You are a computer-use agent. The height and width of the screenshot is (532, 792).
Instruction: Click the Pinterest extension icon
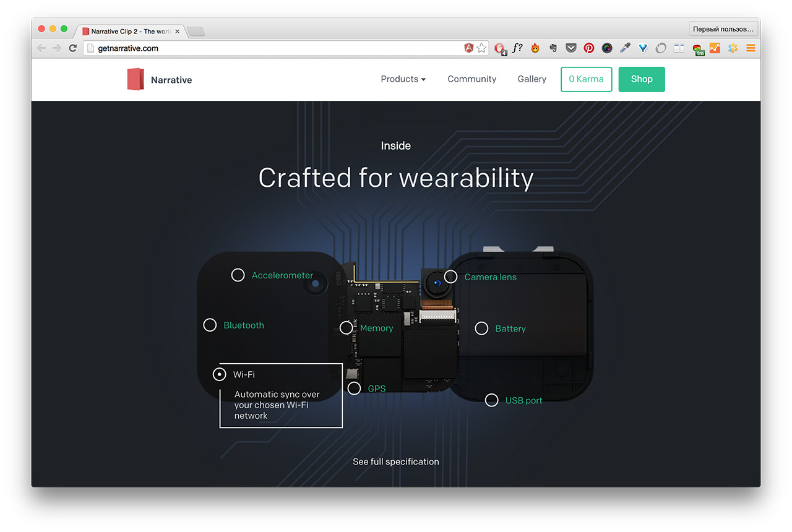[588, 48]
